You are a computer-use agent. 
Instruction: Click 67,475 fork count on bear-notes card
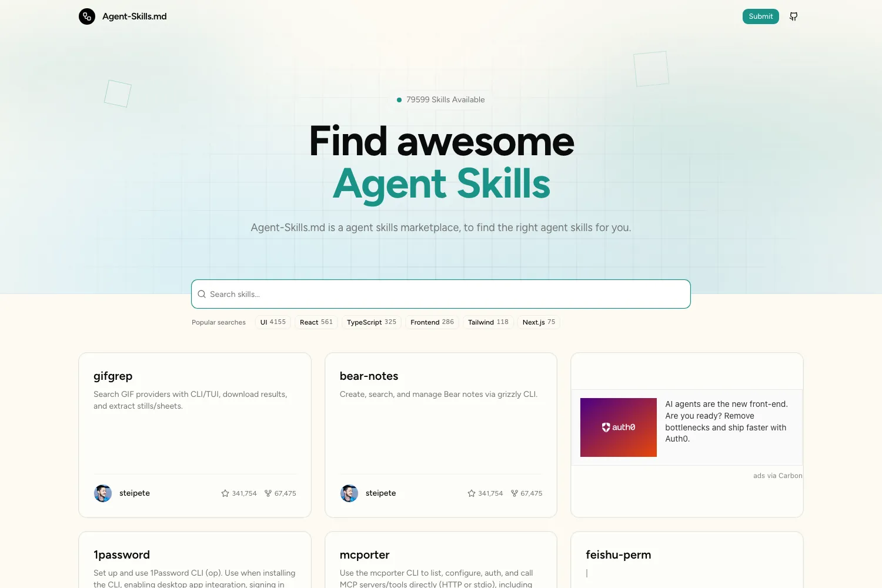point(532,493)
